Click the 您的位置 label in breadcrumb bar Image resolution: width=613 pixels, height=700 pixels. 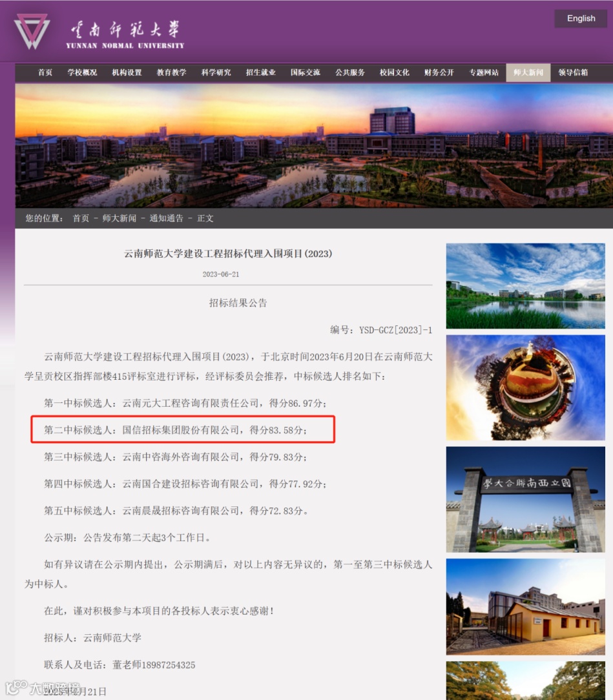coord(44,218)
